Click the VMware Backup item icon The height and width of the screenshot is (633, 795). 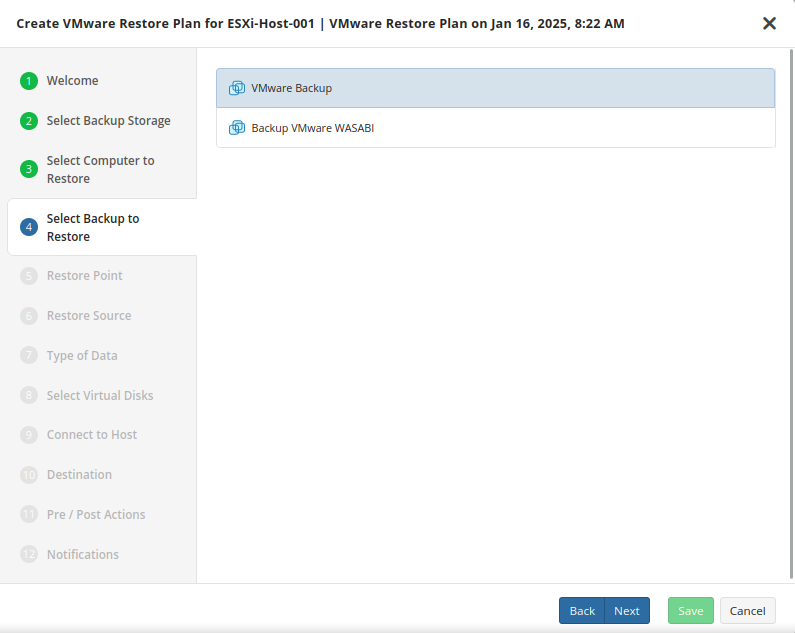click(x=237, y=88)
